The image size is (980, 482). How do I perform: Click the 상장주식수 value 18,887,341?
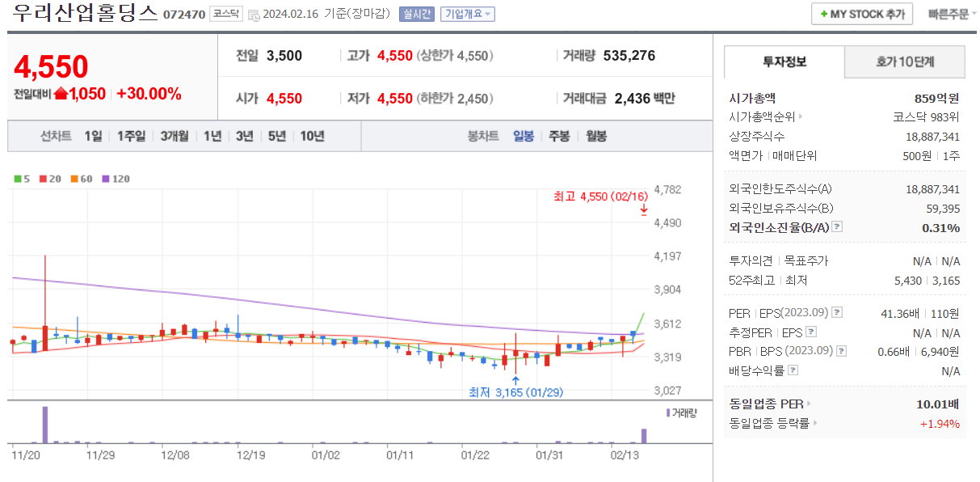[932, 137]
